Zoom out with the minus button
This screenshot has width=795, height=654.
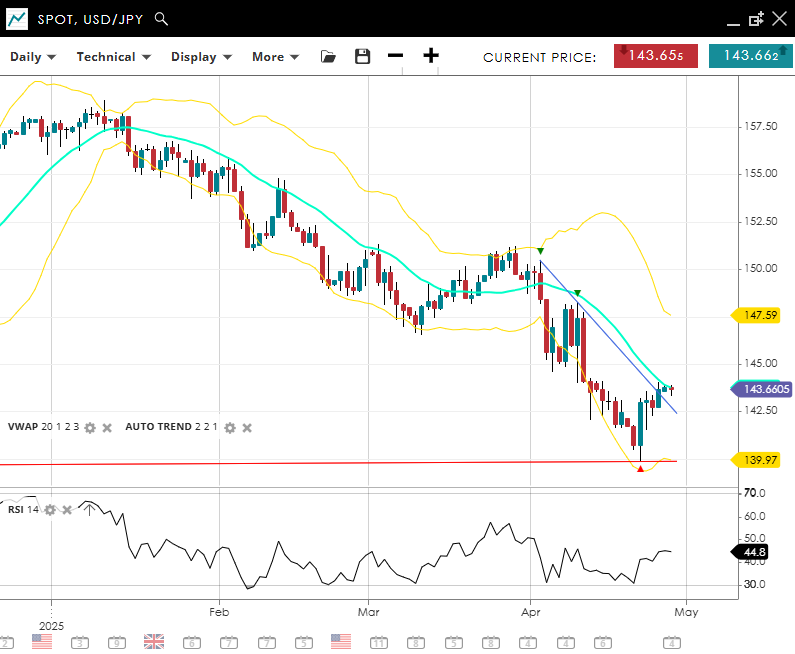tap(396, 56)
